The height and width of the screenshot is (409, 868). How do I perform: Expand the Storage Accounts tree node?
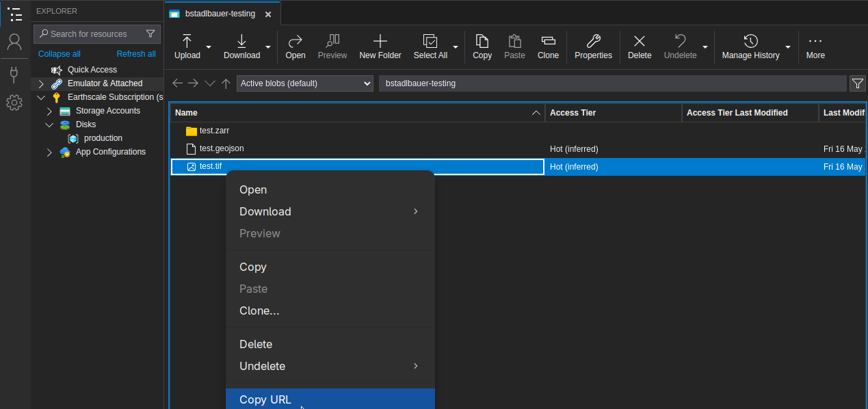pyautogui.click(x=49, y=111)
